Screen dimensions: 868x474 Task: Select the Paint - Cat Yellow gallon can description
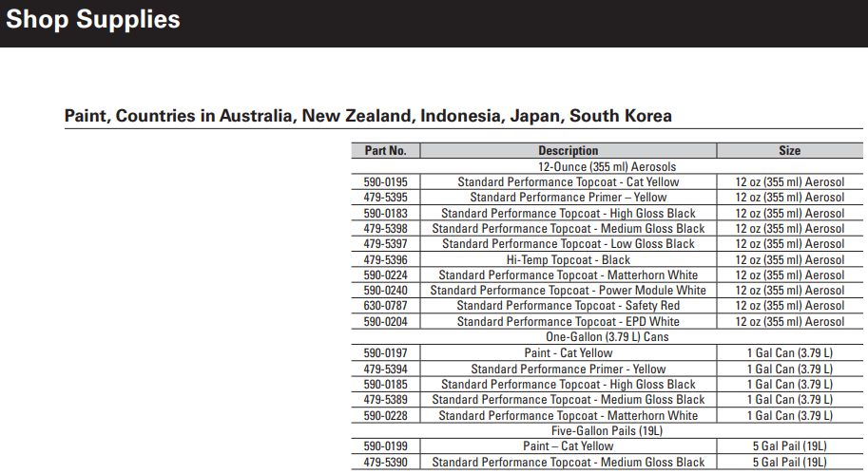coord(568,352)
